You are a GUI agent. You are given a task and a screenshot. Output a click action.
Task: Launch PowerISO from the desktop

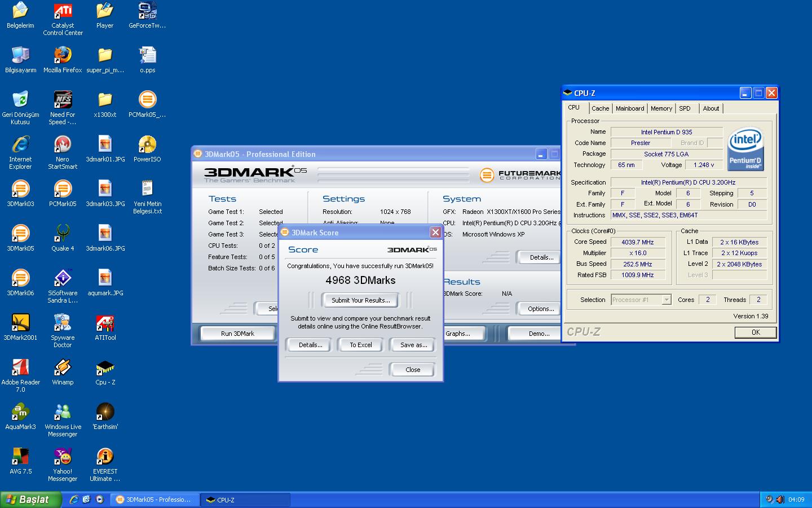[147, 149]
